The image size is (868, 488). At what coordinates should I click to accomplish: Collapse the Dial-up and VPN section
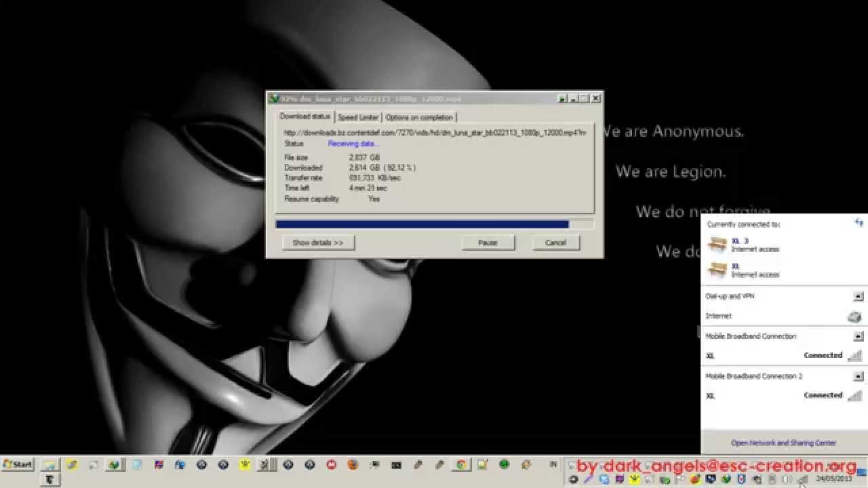(x=858, y=296)
